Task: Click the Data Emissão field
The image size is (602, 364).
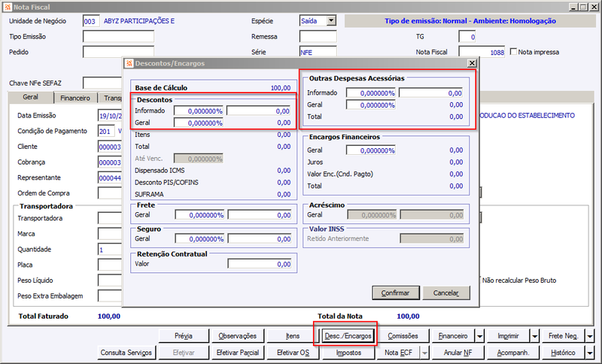Action: point(110,116)
